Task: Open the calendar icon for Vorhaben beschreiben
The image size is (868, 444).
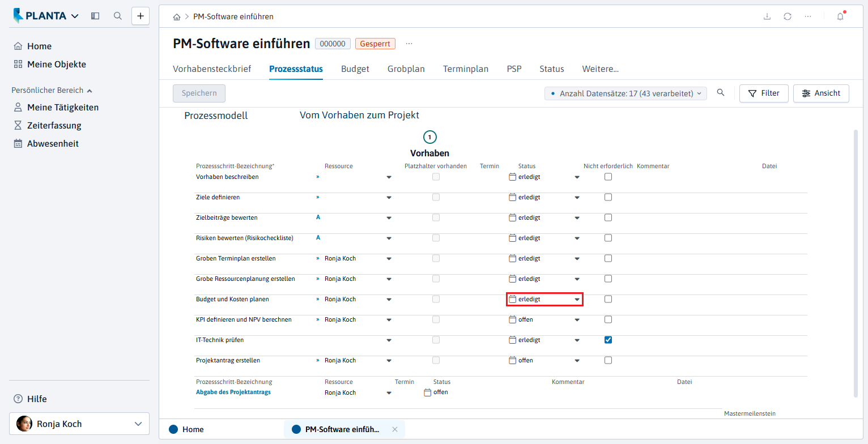Action: coord(513,177)
